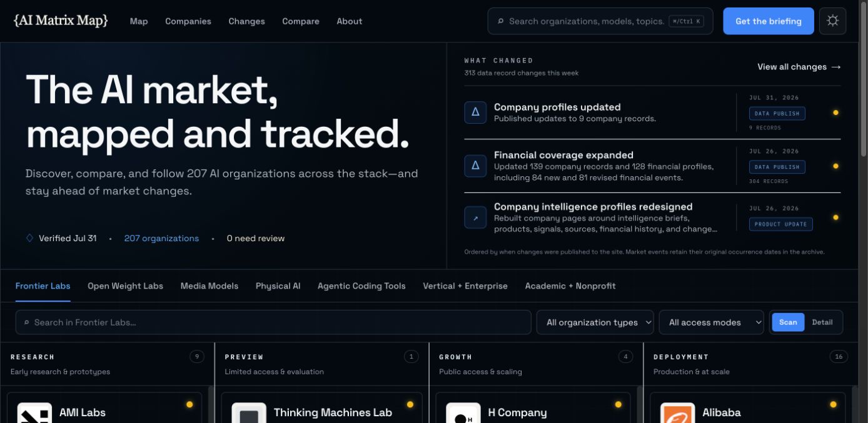This screenshot has width=868, height=423.
Task: Open the Compare nav item
Action: click(x=301, y=21)
